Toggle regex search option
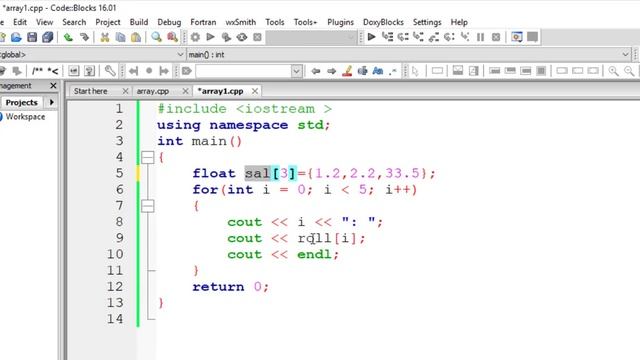Screen dimensions: 640x360 393,71
